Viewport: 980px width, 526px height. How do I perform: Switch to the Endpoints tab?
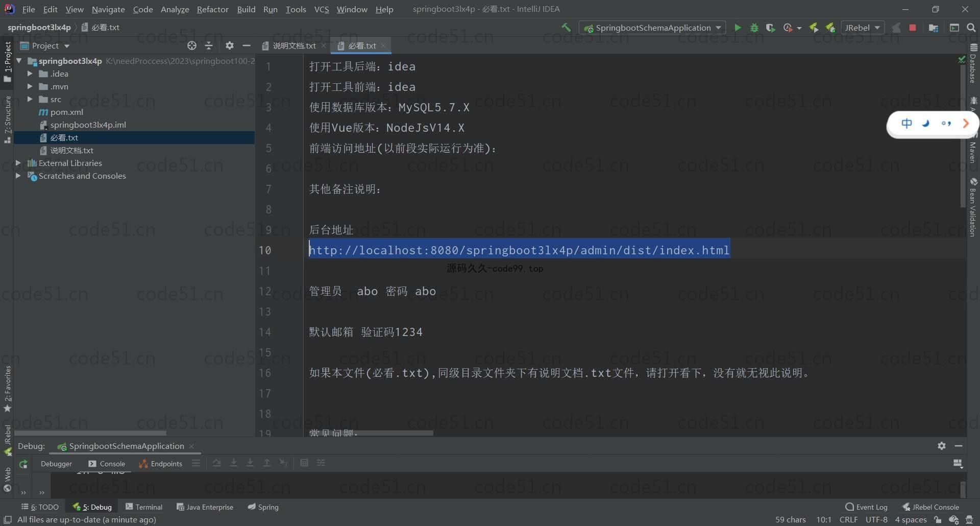coord(160,464)
